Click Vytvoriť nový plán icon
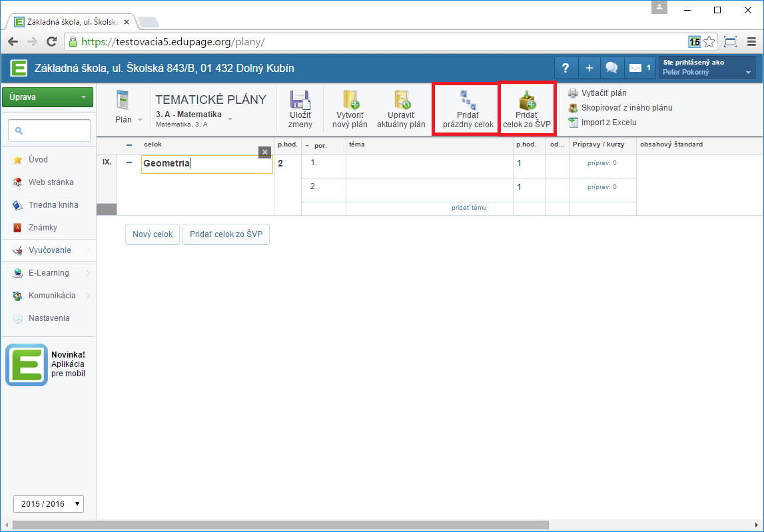Image resolution: width=764 pixels, height=532 pixels. (x=350, y=101)
